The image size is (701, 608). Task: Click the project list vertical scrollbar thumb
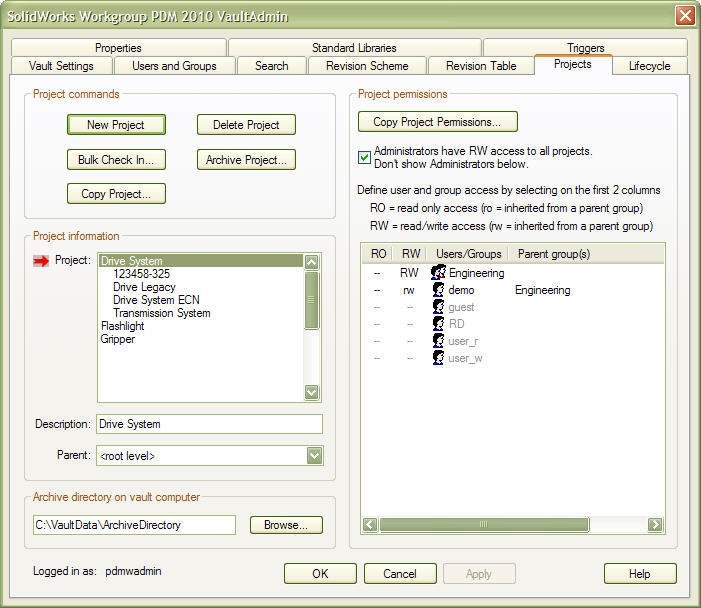[x=312, y=300]
